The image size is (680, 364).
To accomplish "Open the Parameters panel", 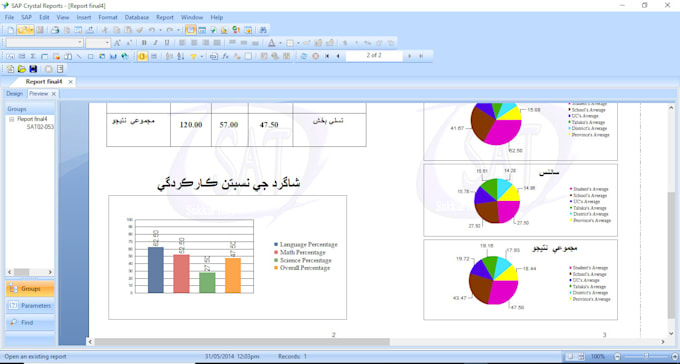I will tap(30, 305).
